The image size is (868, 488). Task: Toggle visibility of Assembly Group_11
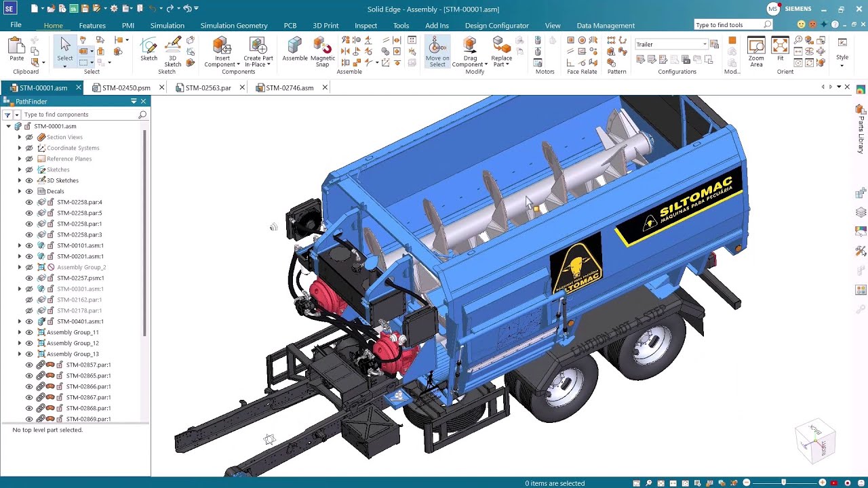click(x=29, y=332)
